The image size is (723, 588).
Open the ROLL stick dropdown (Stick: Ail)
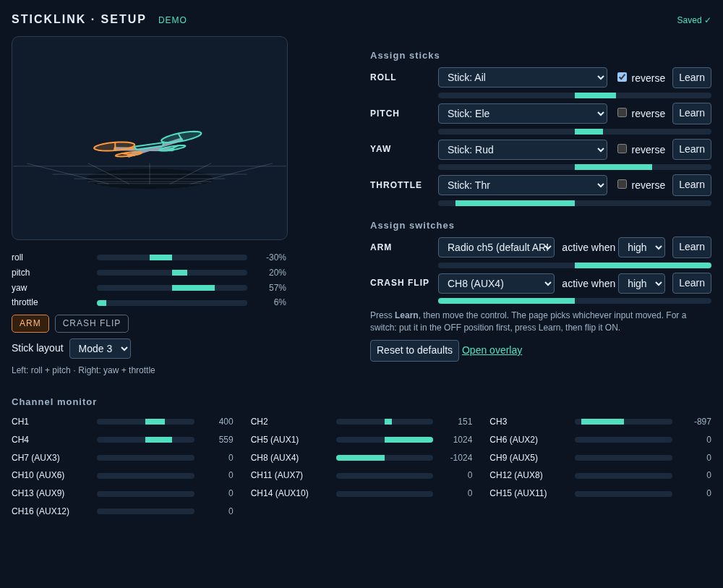[523, 77]
